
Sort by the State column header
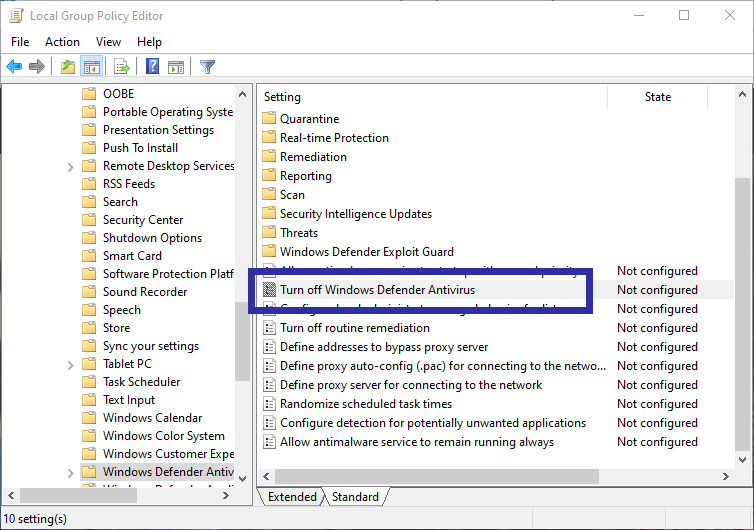click(657, 97)
